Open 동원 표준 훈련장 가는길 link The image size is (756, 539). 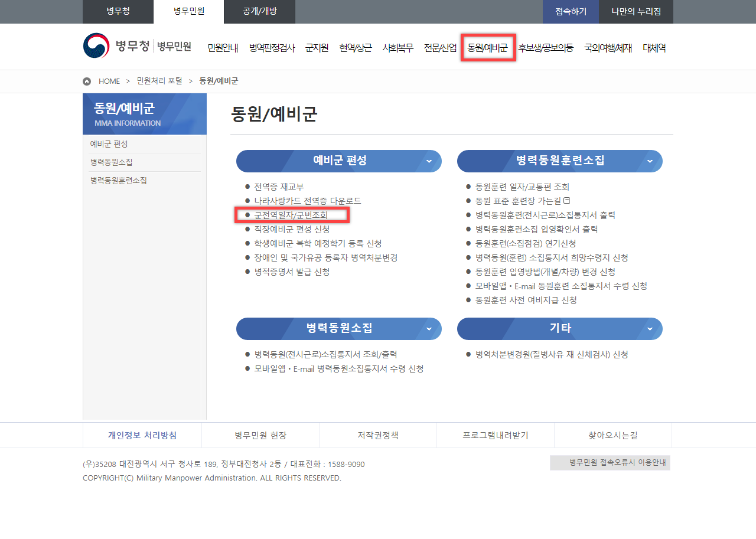pos(518,201)
